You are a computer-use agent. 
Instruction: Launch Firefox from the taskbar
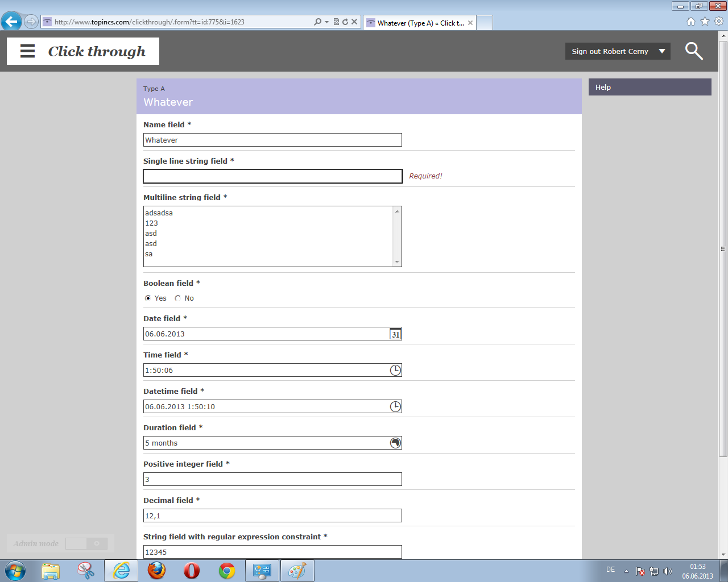(x=156, y=571)
